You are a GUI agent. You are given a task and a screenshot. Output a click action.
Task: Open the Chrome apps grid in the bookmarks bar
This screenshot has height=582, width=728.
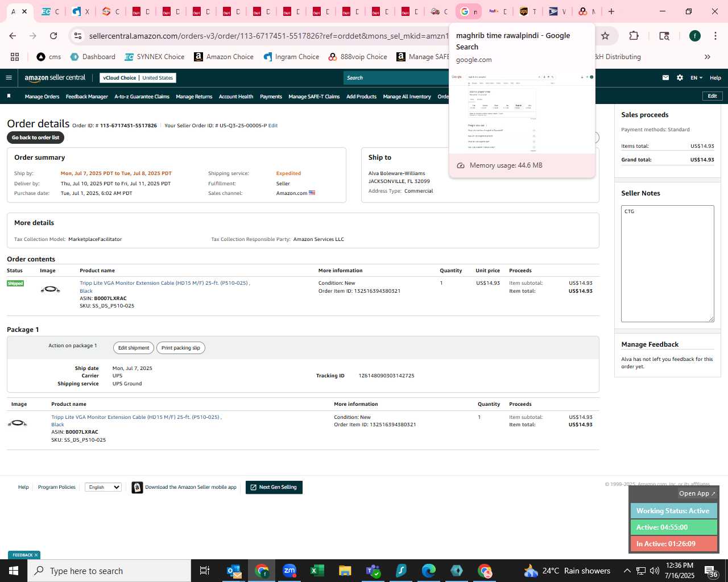pyautogui.click(x=15, y=57)
